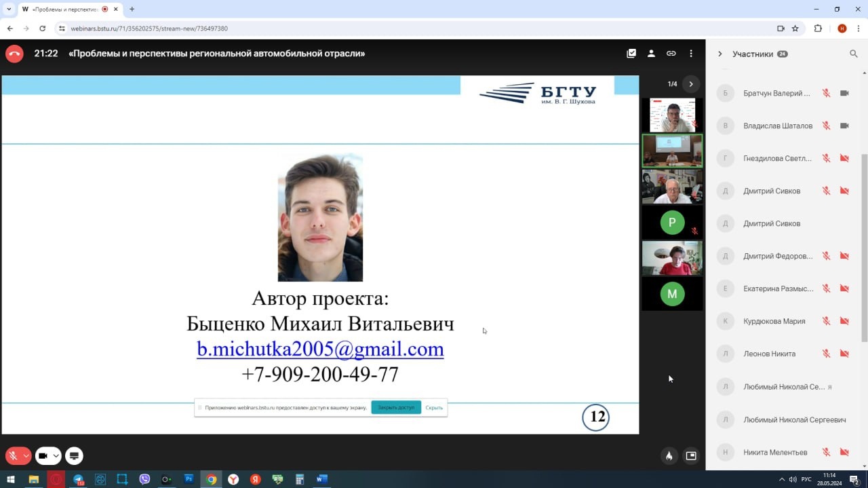
Task: Select participant tile with letter P
Action: point(672,223)
